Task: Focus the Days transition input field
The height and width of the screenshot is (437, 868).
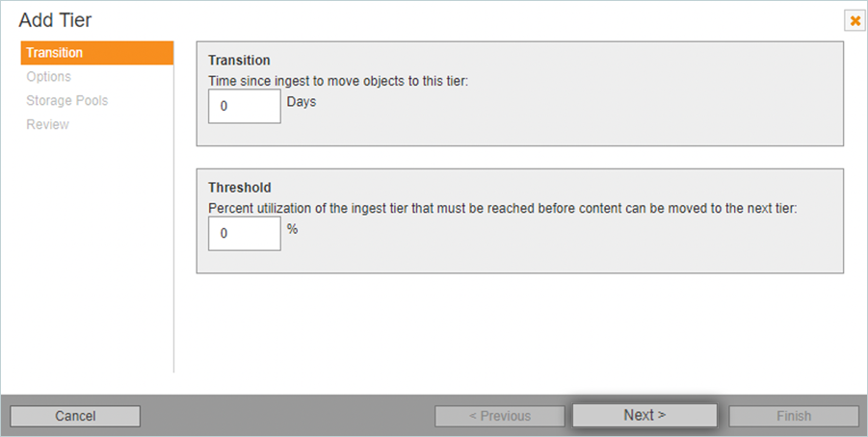Action: coord(244,106)
